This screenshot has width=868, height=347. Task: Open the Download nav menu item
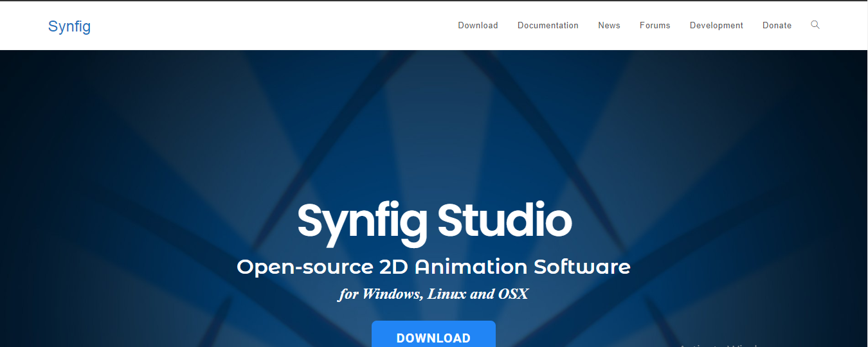478,26
